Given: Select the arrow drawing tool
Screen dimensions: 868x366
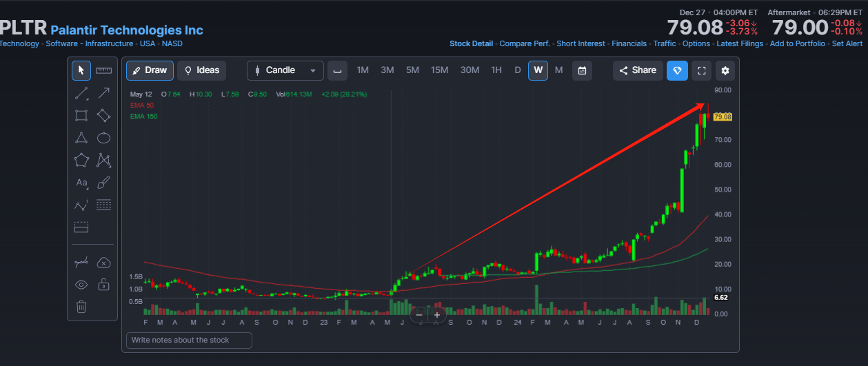Looking at the screenshot, I should (x=104, y=93).
